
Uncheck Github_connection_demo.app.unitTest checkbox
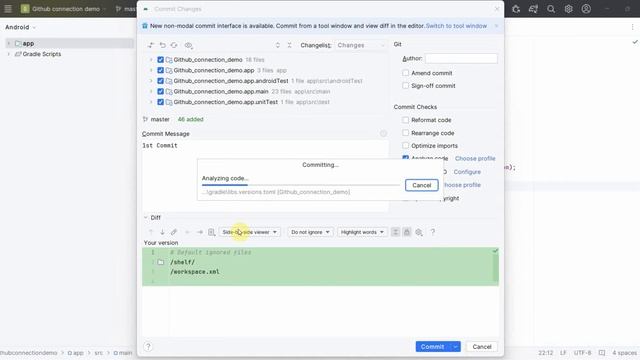coord(160,102)
